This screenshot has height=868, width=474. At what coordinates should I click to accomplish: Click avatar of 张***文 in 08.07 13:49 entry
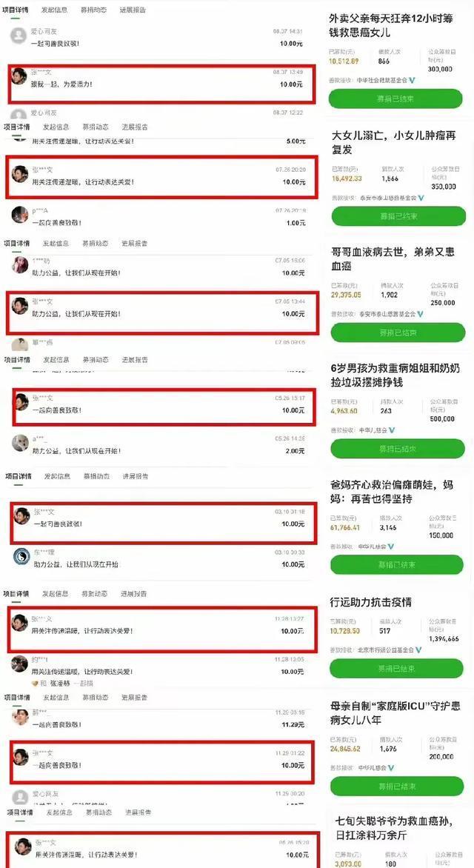[x=19, y=76]
